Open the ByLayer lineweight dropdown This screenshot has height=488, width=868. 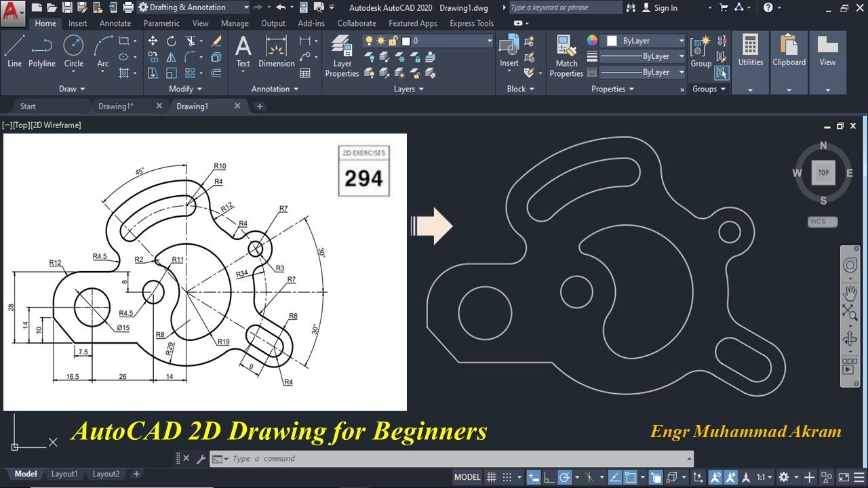642,56
